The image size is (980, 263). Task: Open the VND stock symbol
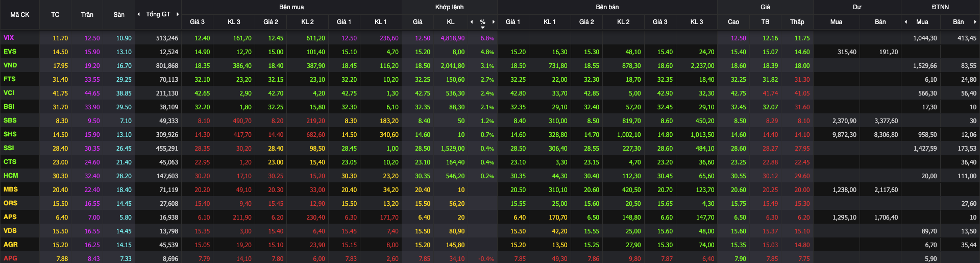tap(10, 65)
